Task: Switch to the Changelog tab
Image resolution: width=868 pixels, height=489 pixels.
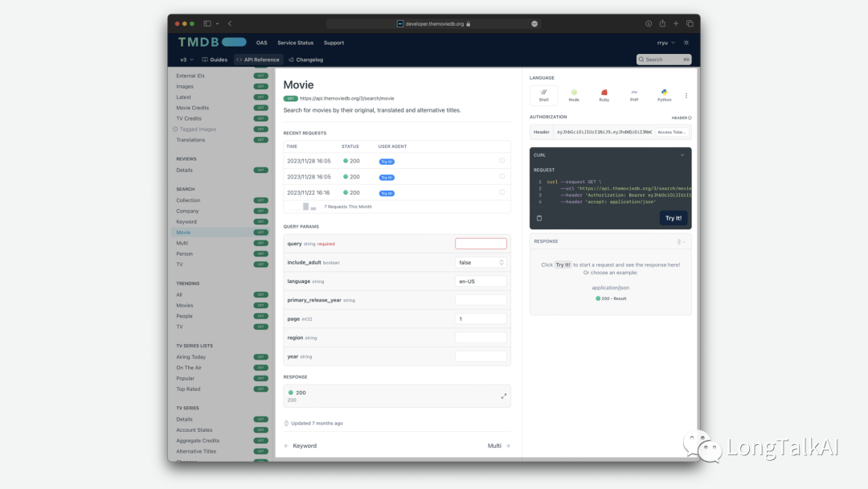Action: coord(306,60)
